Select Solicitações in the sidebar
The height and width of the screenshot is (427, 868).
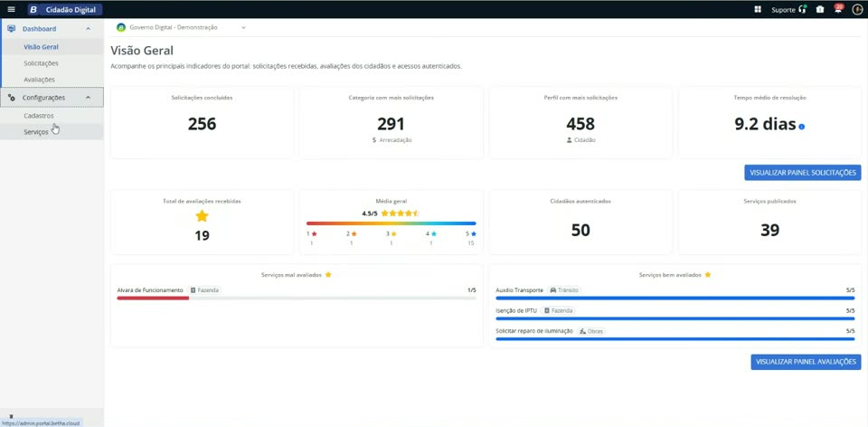[41, 63]
